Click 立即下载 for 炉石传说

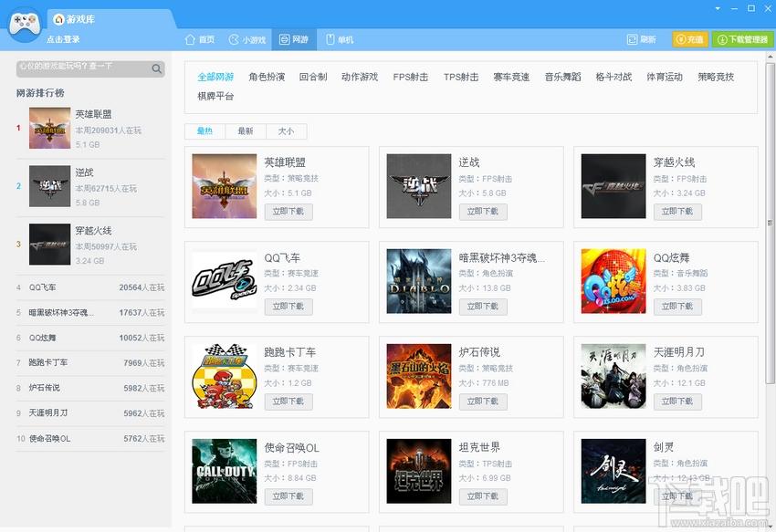pos(483,402)
